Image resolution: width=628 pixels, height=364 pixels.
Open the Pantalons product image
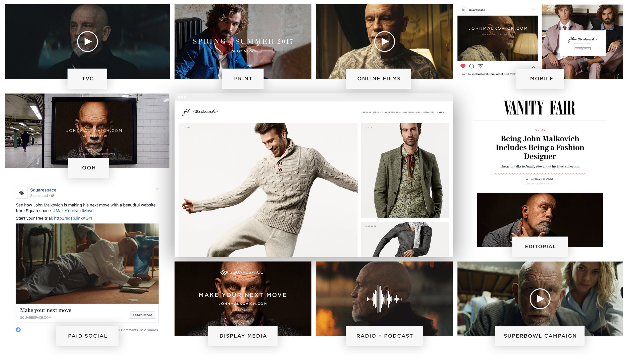405,239
